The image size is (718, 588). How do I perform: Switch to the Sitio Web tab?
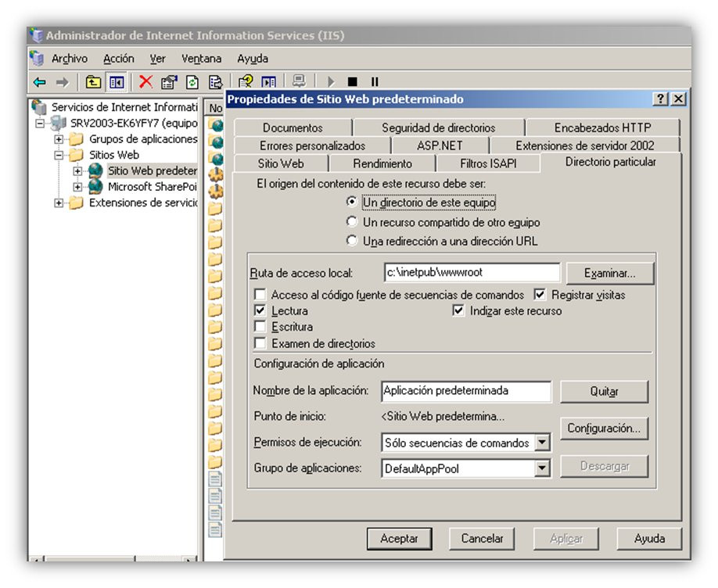click(281, 163)
